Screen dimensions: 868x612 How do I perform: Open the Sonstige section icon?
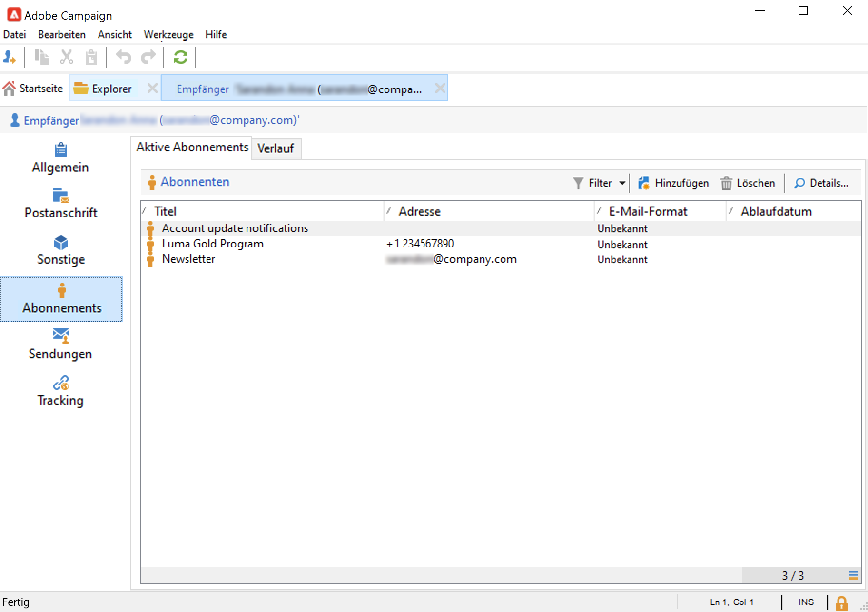(x=60, y=243)
